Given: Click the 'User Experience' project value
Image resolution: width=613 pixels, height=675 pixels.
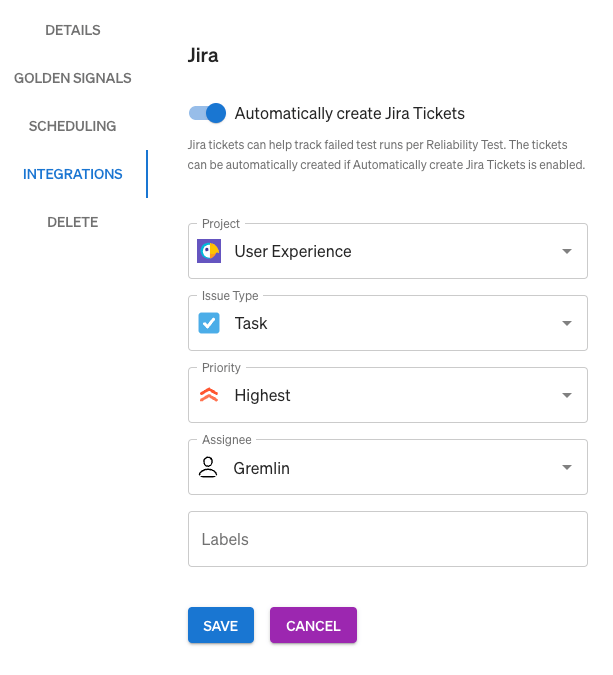Looking at the screenshot, I should 293,251.
